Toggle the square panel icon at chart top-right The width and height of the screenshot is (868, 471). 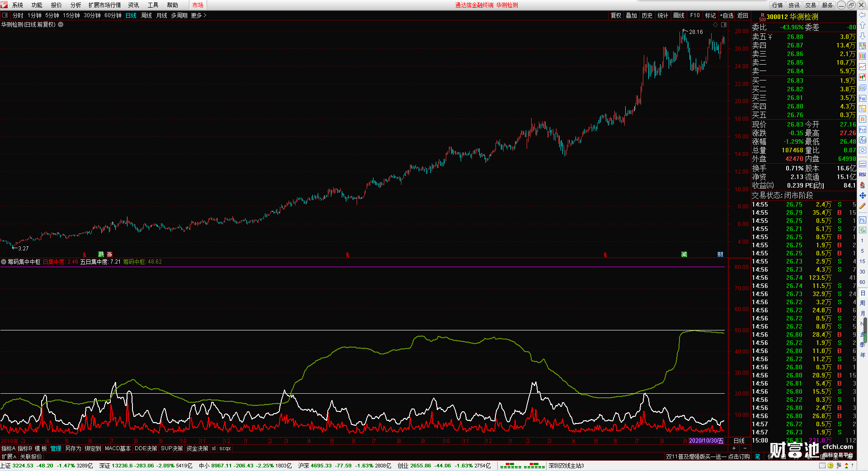(x=724, y=25)
